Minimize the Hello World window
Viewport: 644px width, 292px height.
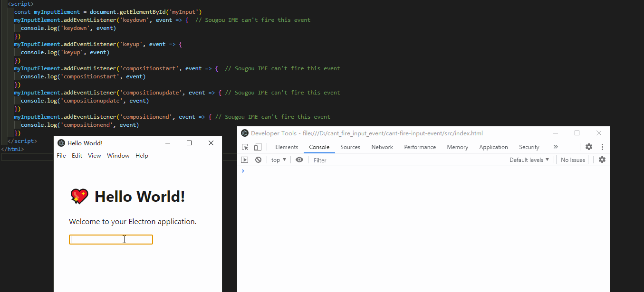click(167, 143)
